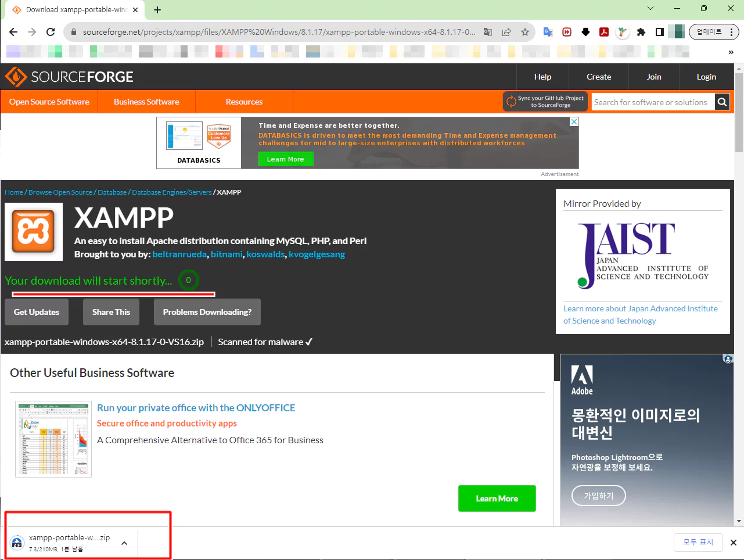Focus the software search field
This screenshot has width=744, height=560.
point(653,102)
